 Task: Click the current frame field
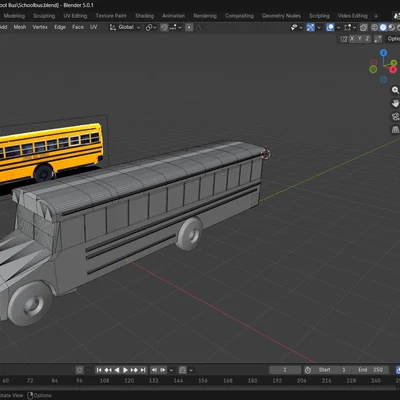(285, 370)
